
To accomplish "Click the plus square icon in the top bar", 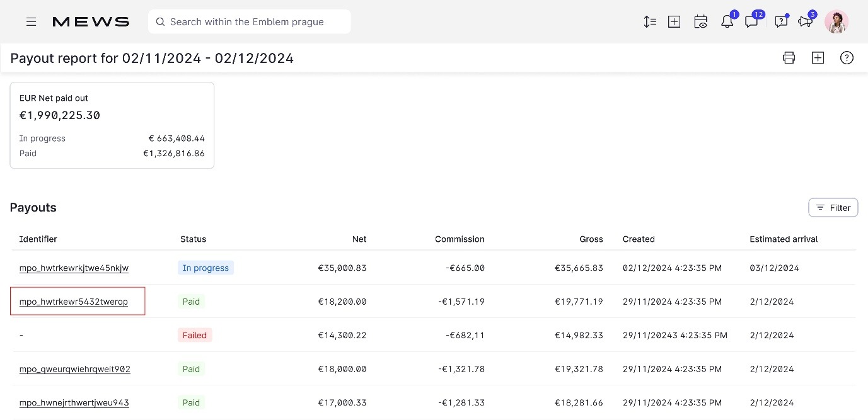I will click(x=674, y=22).
